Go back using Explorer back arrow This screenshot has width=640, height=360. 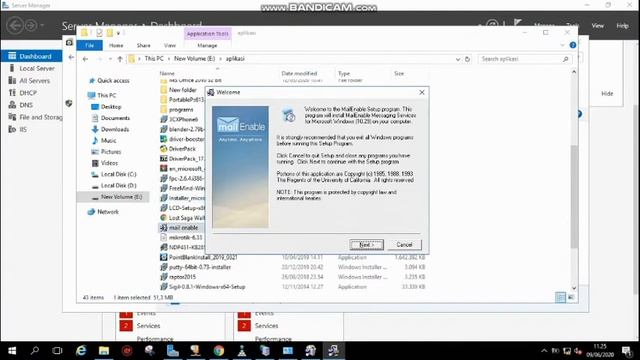pos(85,59)
